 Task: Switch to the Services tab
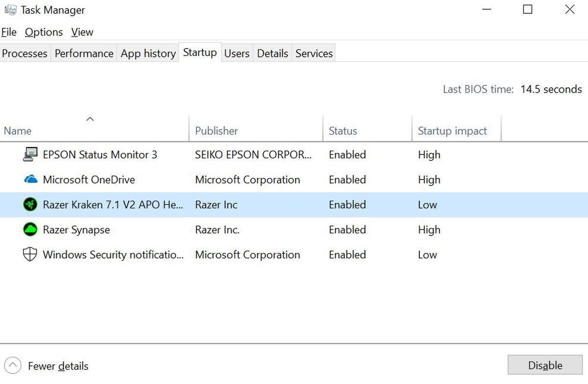tap(314, 53)
